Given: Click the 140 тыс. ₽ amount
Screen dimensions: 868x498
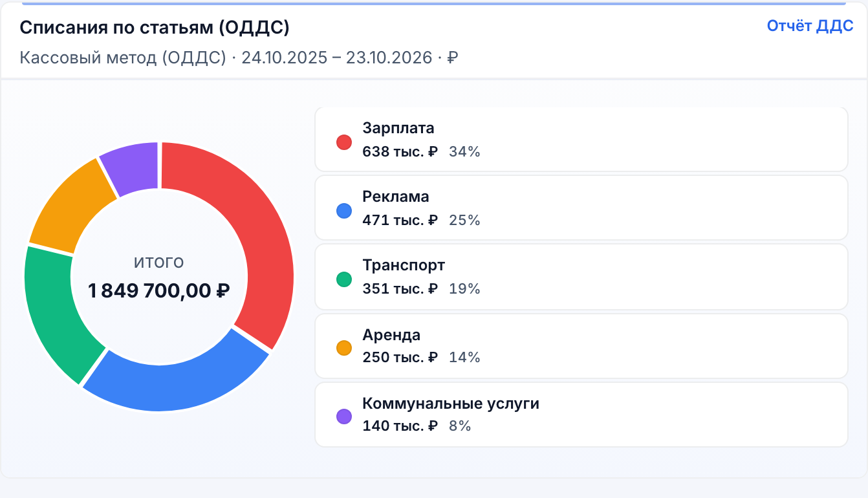Looking at the screenshot, I should click(400, 426).
